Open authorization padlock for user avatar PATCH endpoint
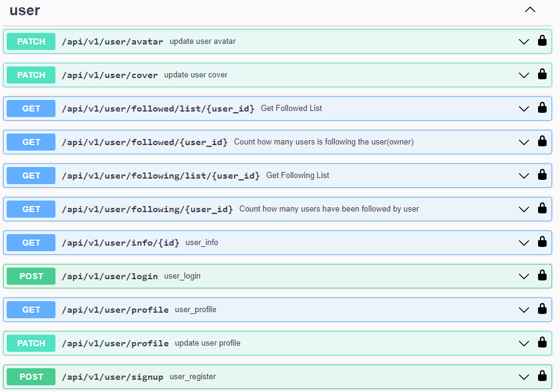The image size is (560, 392). (542, 41)
